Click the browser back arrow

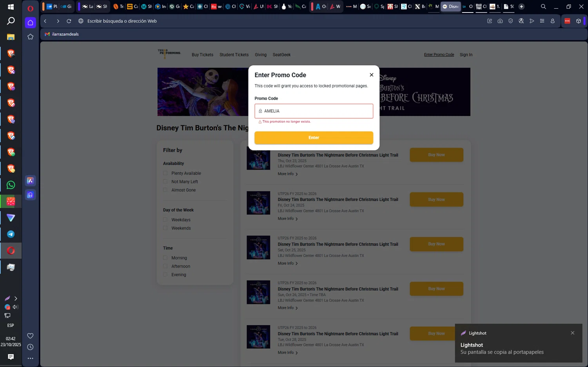[x=45, y=21]
